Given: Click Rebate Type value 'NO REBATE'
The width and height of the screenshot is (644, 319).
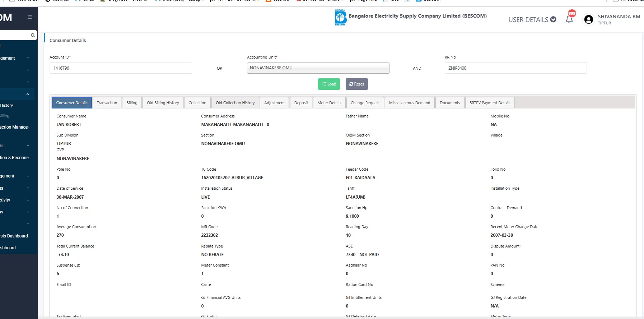Looking at the screenshot, I should (212, 255).
